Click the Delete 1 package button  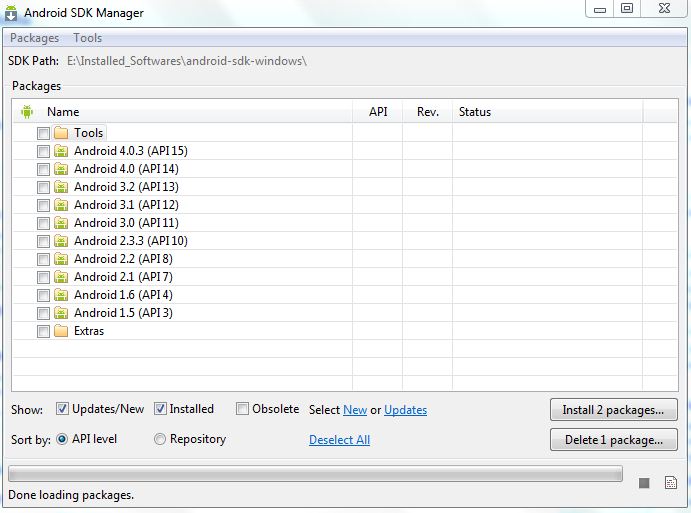point(613,439)
